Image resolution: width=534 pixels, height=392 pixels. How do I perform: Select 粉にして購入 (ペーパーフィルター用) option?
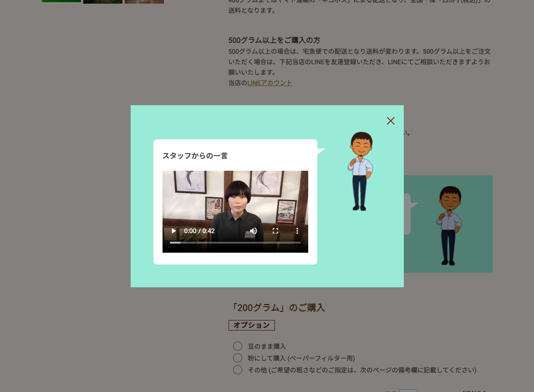point(237,358)
